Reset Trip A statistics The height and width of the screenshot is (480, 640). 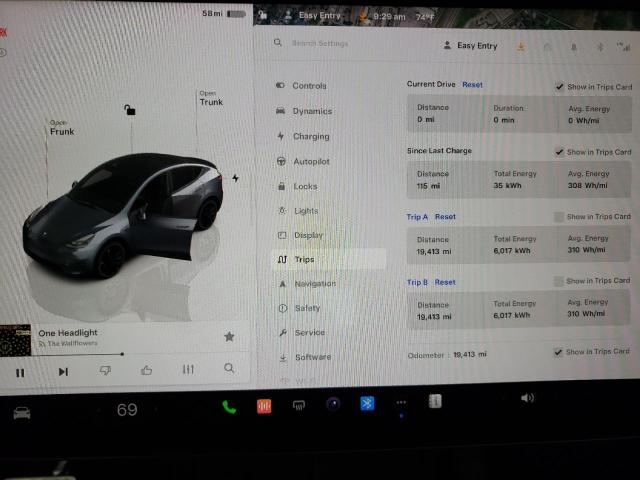[x=445, y=217]
